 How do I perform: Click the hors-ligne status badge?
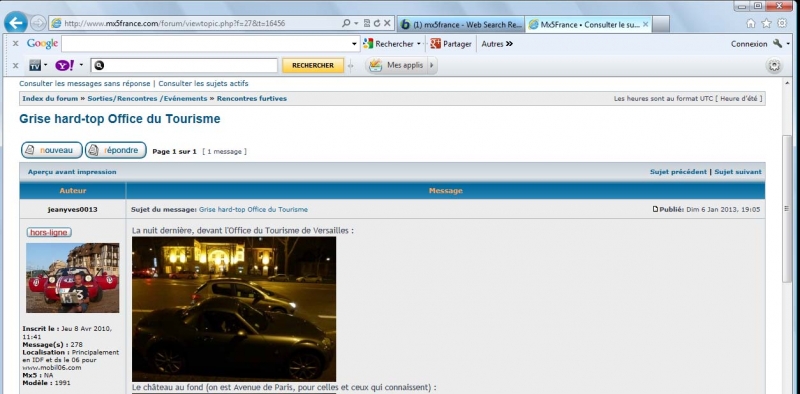click(x=49, y=233)
